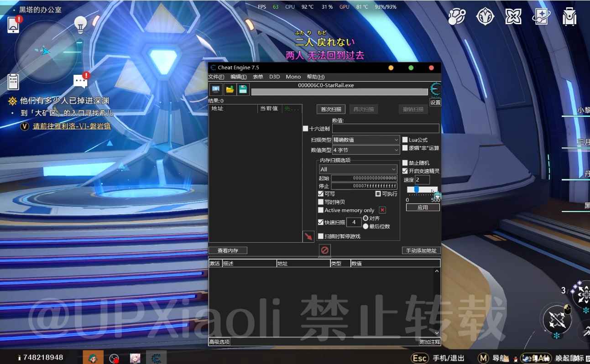The height and width of the screenshot is (364, 590).
Task: Open a cheat table with folder icon
Action: click(230, 89)
